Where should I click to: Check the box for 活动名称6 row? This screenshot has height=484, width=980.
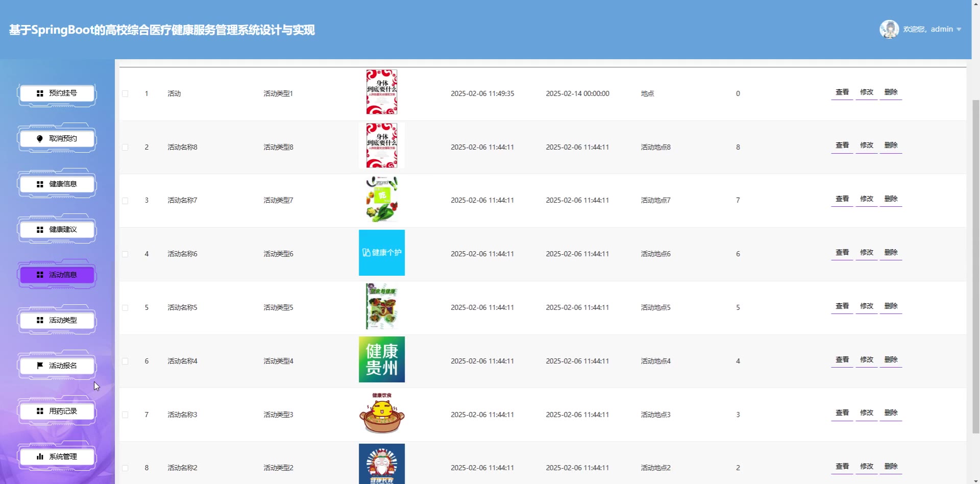[x=125, y=254]
